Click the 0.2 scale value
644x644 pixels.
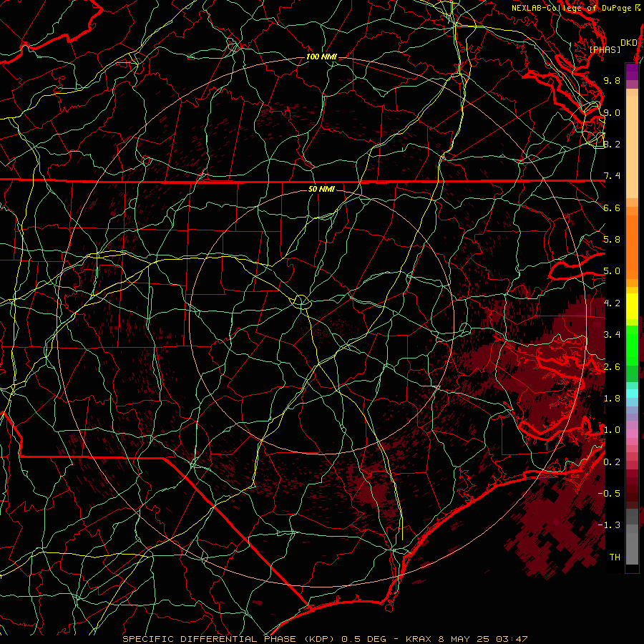click(612, 462)
